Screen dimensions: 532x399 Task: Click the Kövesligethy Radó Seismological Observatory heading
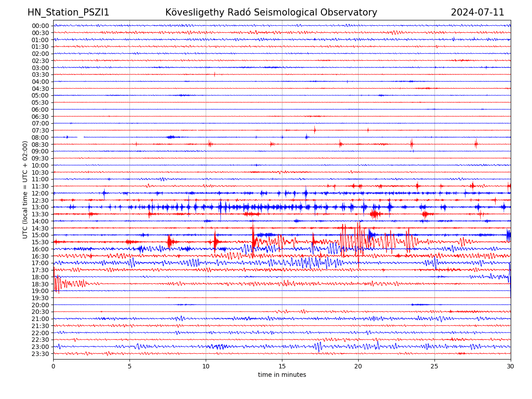(271, 12)
